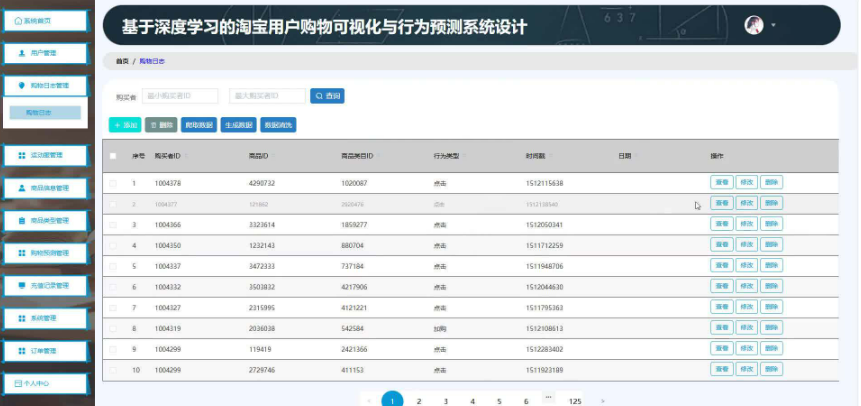This screenshot has width=861, height=406.
Task: Go to page 6 in pagination
Action: (525, 402)
